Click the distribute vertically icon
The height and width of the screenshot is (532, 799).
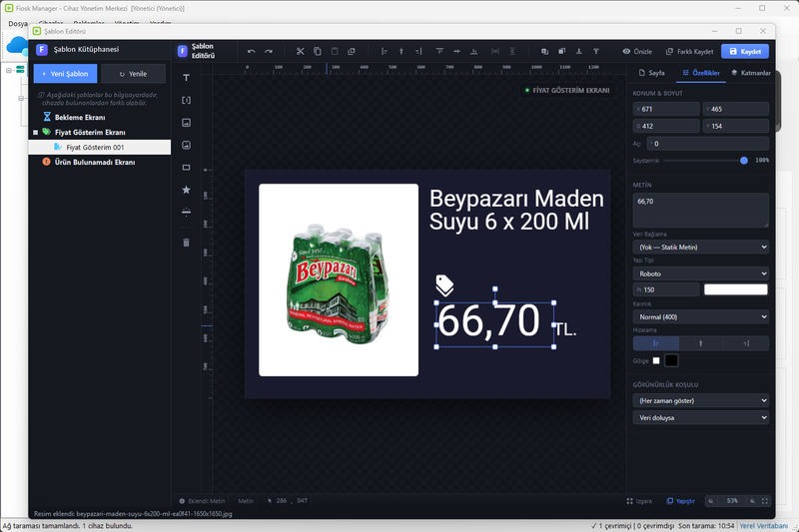(x=512, y=52)
